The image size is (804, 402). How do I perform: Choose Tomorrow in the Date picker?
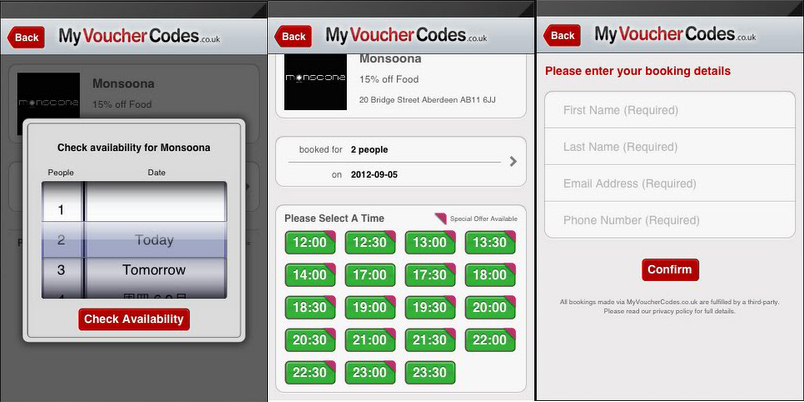point(154,270)
